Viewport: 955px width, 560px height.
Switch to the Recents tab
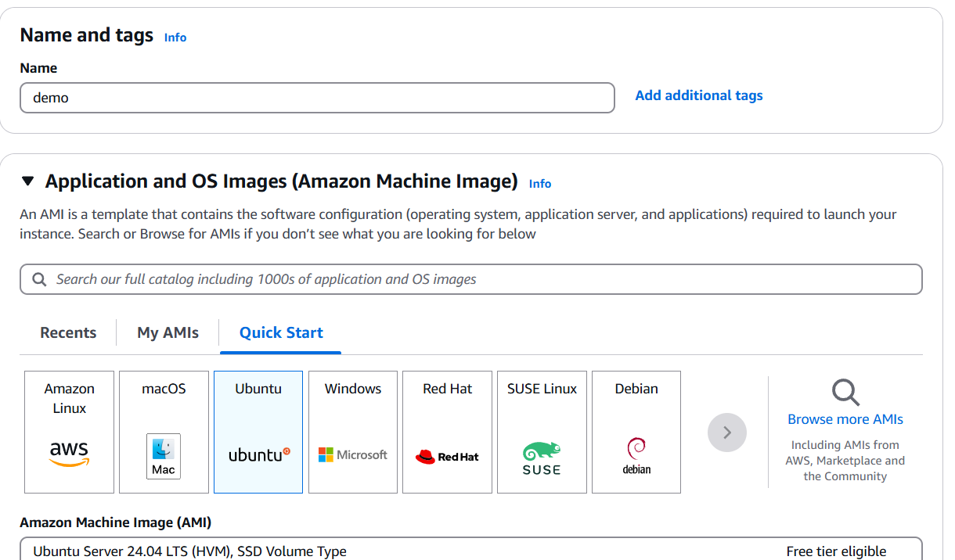tap(68, 332)
